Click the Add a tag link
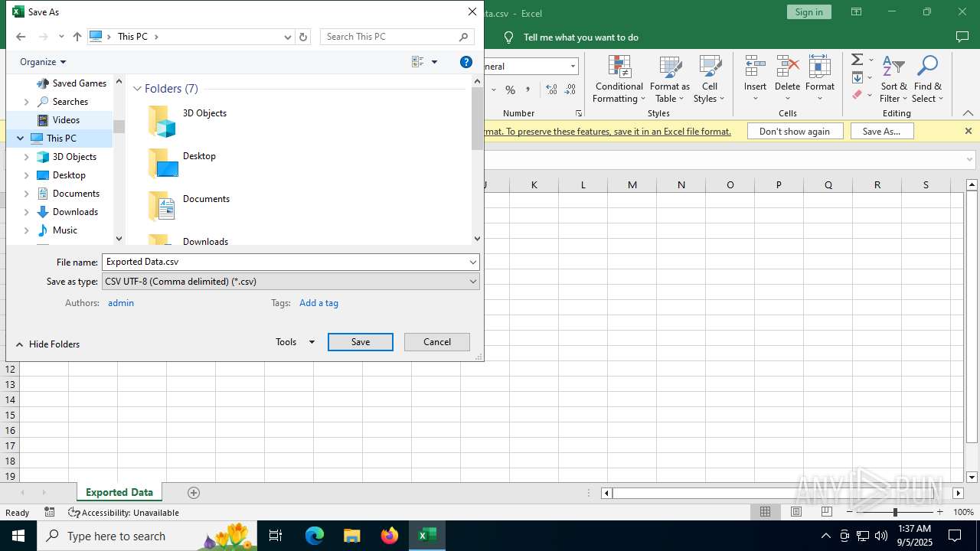This screenshot has height=551, width=980. pyautogui.click(x=318, y=303)
